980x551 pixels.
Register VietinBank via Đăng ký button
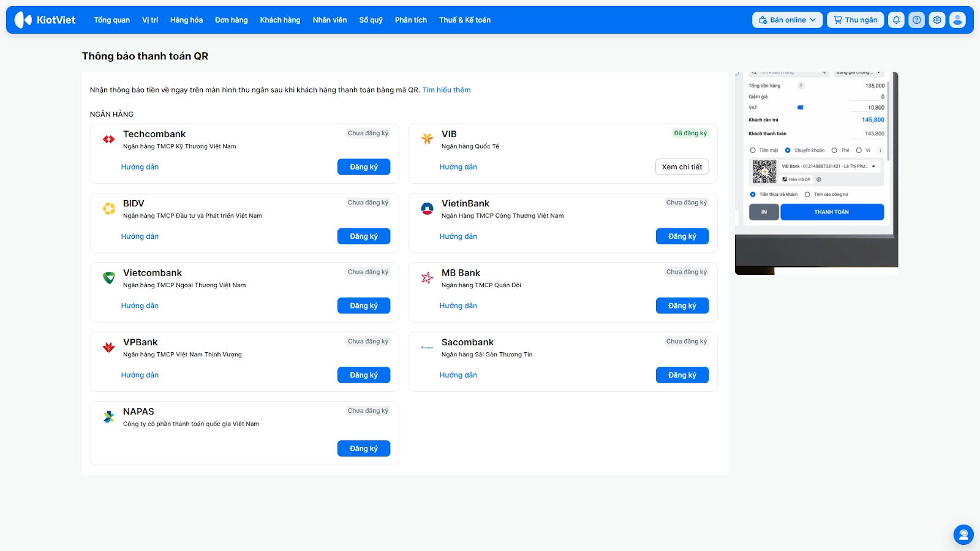coord(682,236)
